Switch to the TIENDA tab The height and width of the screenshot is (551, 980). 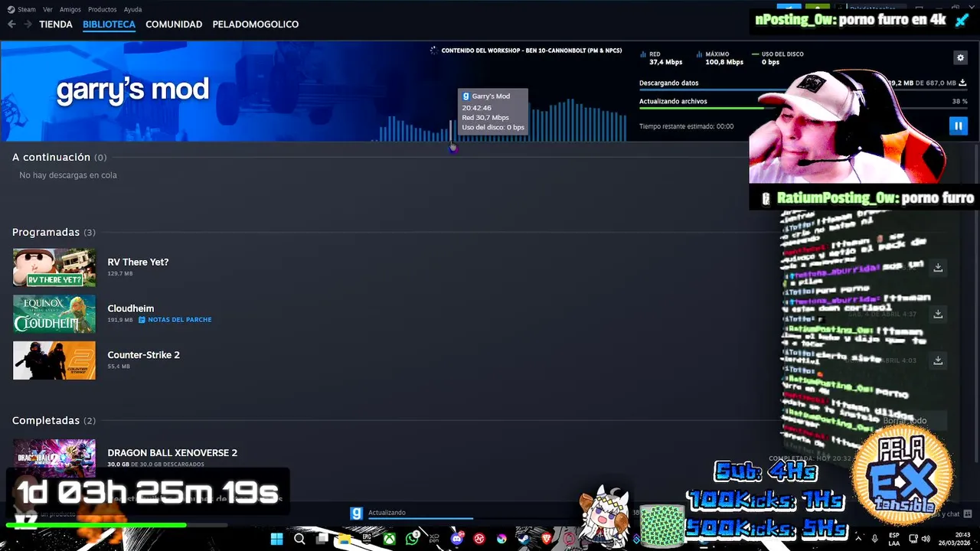(x=56, y=24)
